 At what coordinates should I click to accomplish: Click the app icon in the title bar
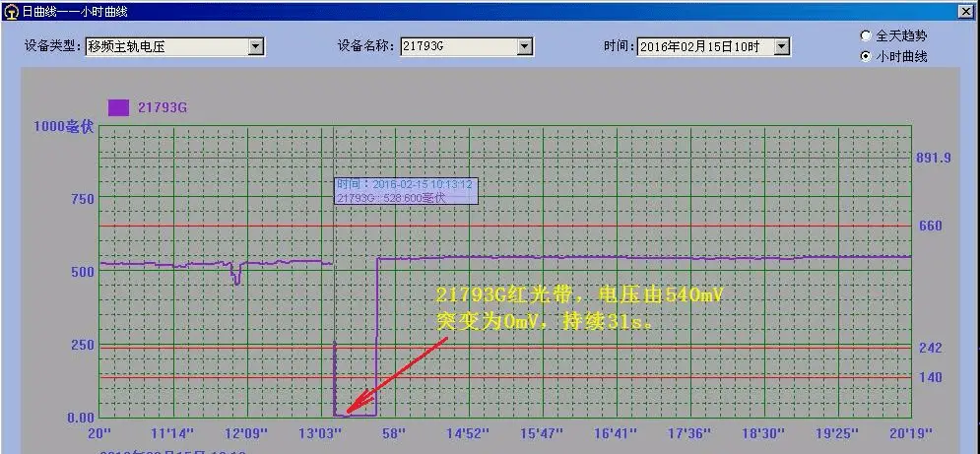[x=12, y=11]
